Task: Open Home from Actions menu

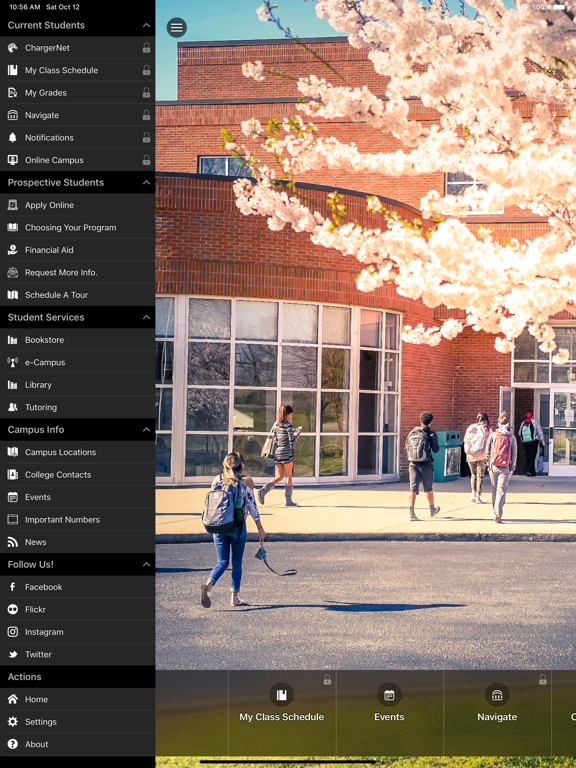Action: coord(77,699)
